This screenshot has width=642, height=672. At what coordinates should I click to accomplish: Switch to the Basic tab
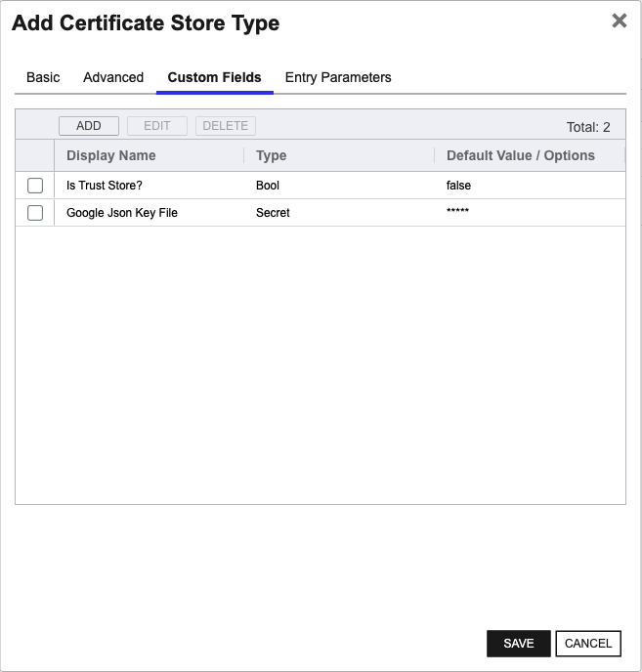coord(43,77)
